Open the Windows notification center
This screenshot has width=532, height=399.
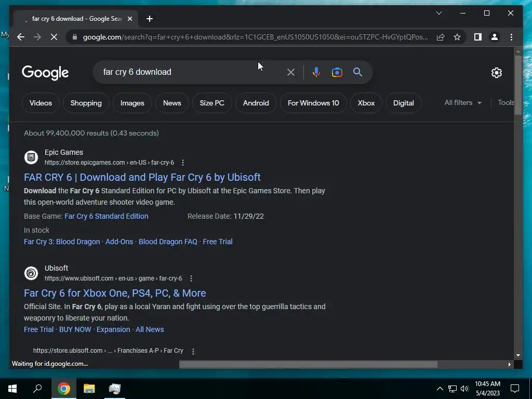(515, 389)
